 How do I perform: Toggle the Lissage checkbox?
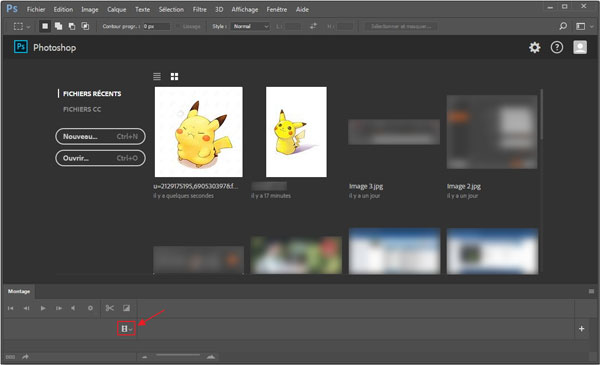pos(178,26)
